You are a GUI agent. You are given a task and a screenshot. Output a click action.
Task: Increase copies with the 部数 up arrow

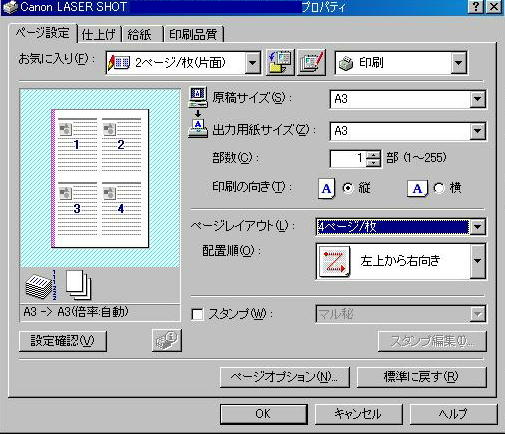pos(373,155)
